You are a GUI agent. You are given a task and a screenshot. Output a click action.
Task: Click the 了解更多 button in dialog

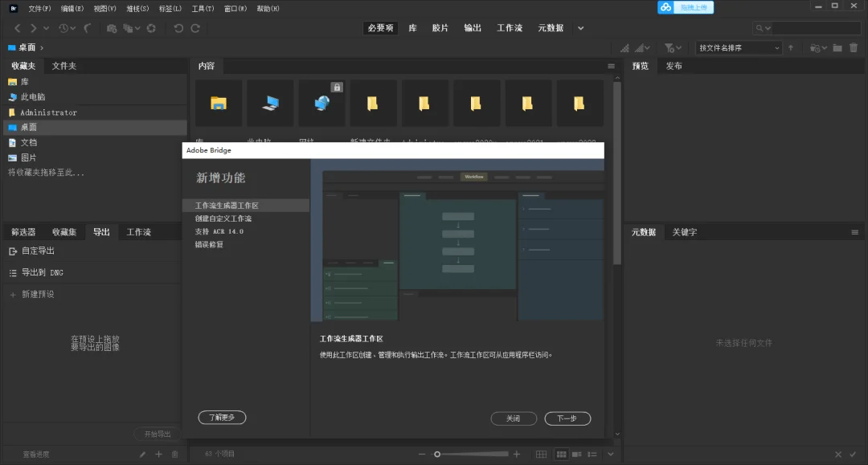(x=222, y=418)
